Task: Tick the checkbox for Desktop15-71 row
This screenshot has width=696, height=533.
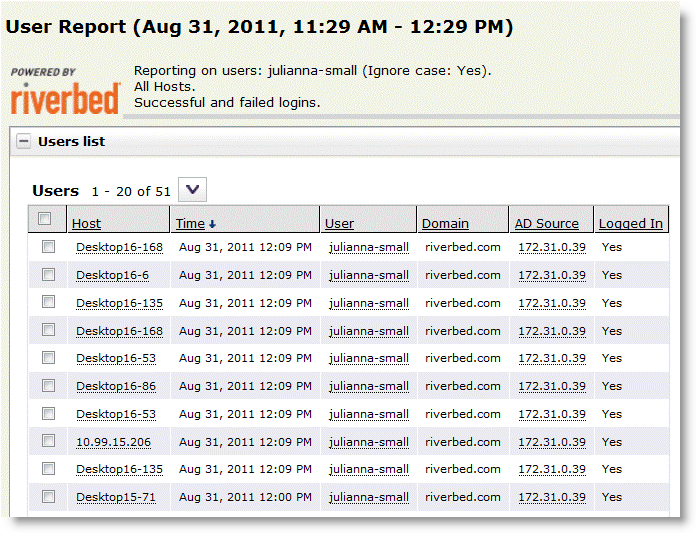Action: click(x=48, y=497)
